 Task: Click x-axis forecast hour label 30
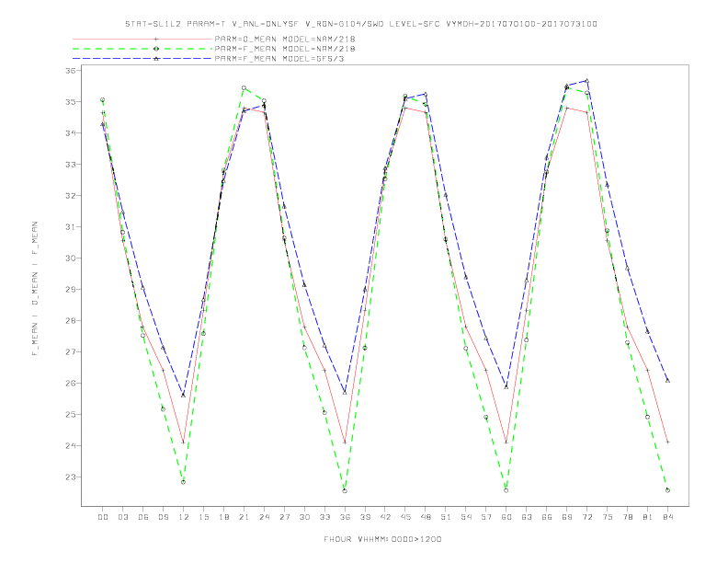click(x=304, y=517)
